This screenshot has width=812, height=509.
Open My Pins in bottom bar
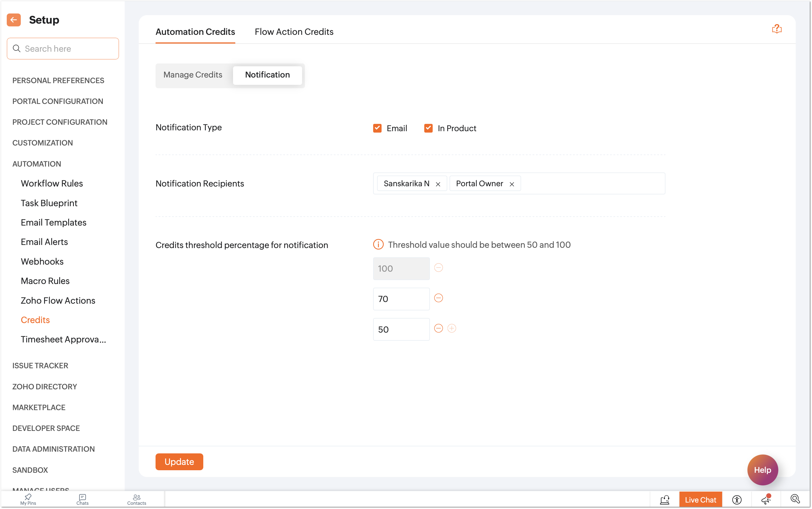pyautogui.click(x=28, y=499)
